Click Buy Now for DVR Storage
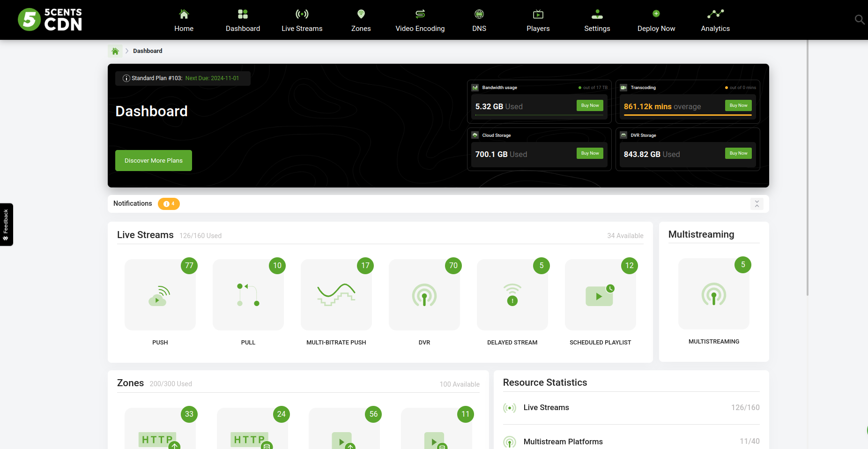 pos(738,153)
